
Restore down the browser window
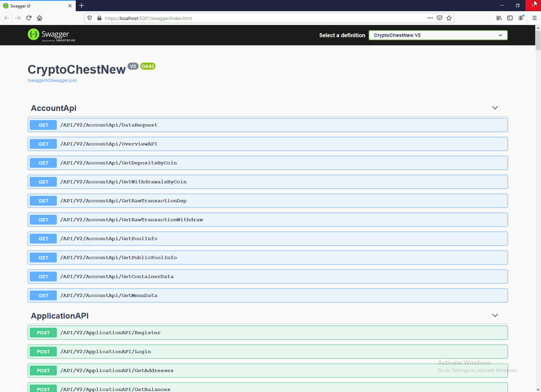point(518,5)
